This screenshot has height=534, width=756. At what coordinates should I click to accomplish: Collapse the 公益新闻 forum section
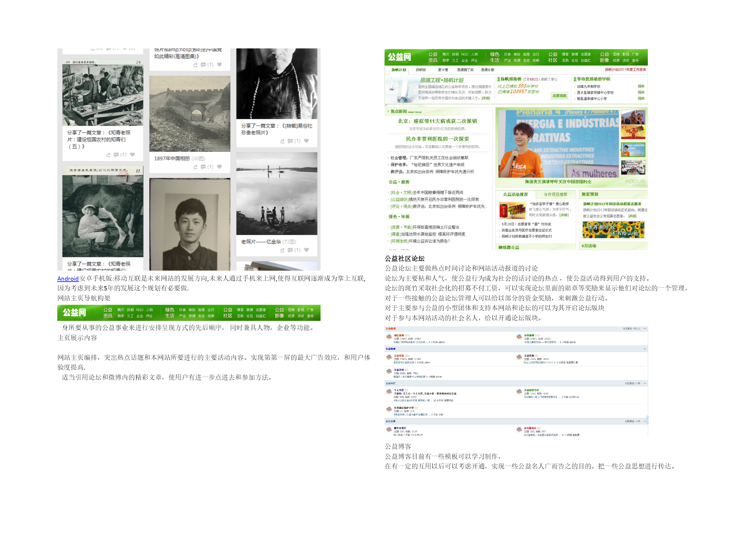click(x=645, y=329)
